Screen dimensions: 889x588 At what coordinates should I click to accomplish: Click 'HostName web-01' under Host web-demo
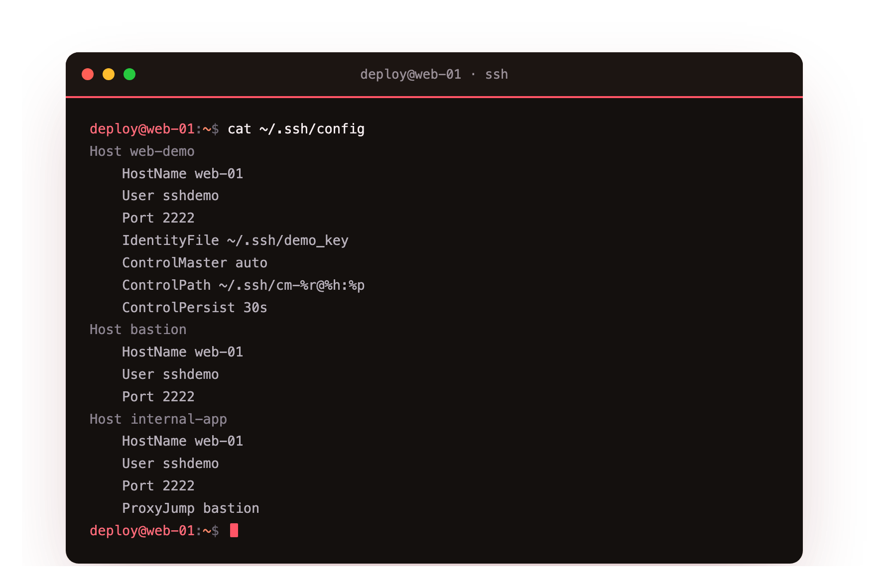(x=182, y=174)
